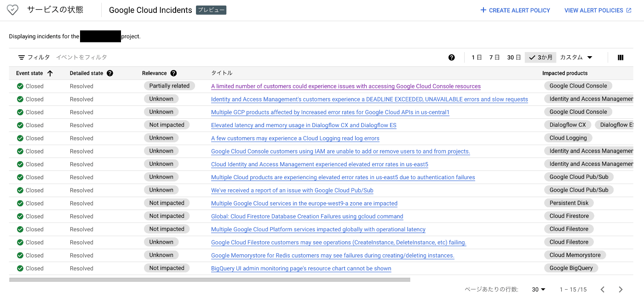Image resolution: width=644 pixels, height=298 pixels.
Task: Click Cloud Memorystore product chip
Action: 575,255
